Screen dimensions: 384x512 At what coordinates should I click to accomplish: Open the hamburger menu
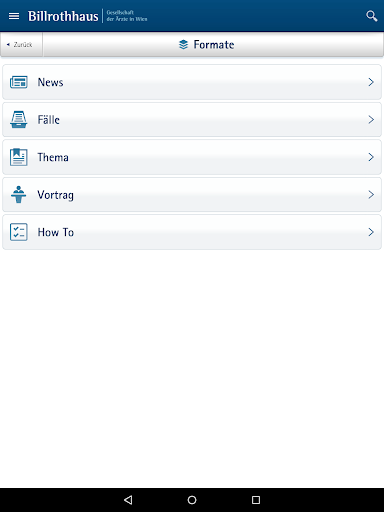pyautogui.click(x=14, y=16)
